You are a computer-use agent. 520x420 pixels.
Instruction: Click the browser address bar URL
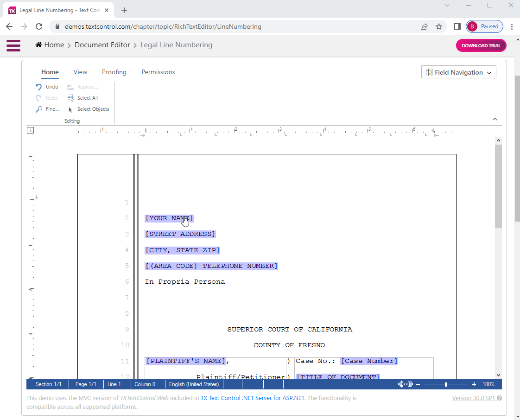163,26
